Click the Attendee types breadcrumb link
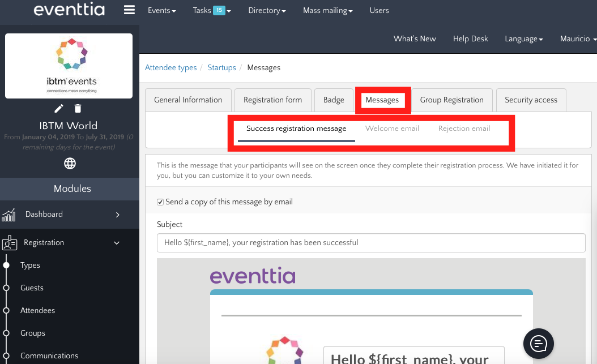This screenshot has width=597, height=364. coord(170,67)
